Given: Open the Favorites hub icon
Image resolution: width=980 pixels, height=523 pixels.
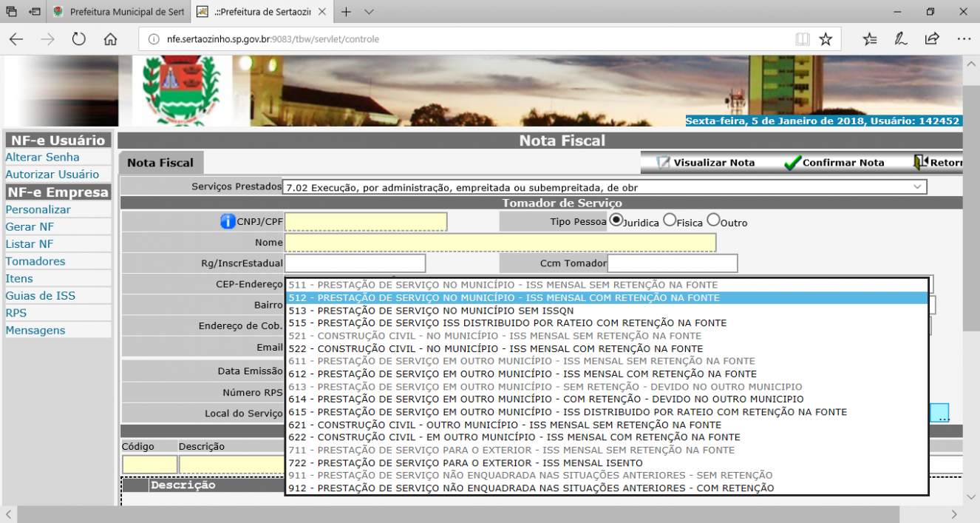Looking at the screenshot, I should tap(870, 39).
